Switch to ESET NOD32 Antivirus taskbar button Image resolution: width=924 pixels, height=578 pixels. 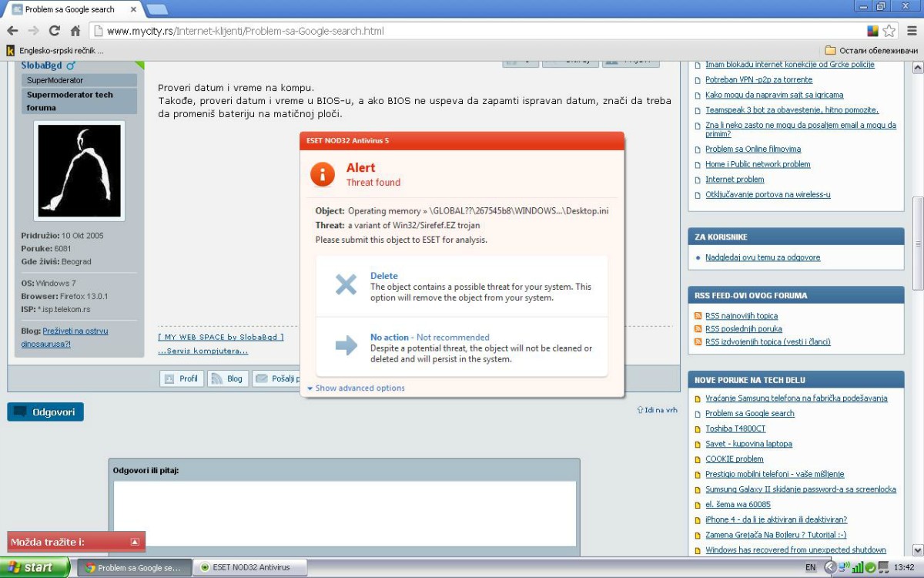click(249, 567)
